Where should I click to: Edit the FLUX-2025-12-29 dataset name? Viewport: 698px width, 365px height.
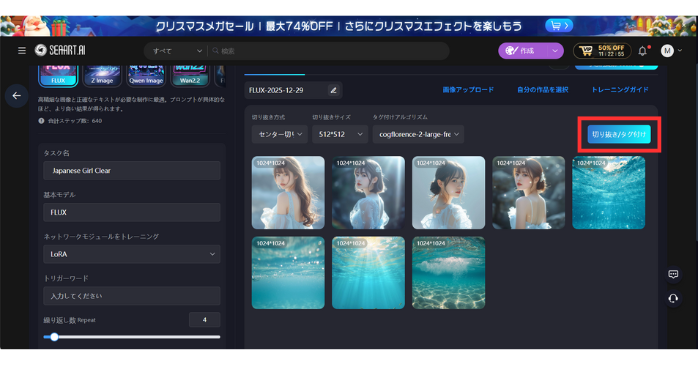click(333, 90)
